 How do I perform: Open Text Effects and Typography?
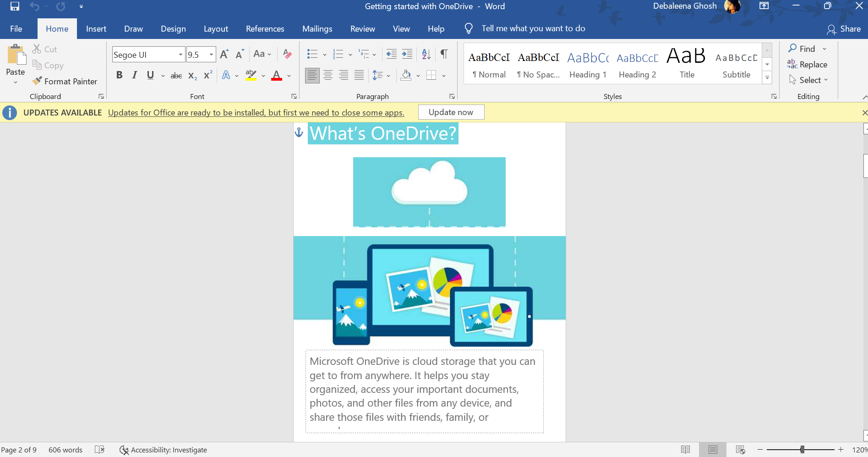pyautogui.click(x=226, y=75)
